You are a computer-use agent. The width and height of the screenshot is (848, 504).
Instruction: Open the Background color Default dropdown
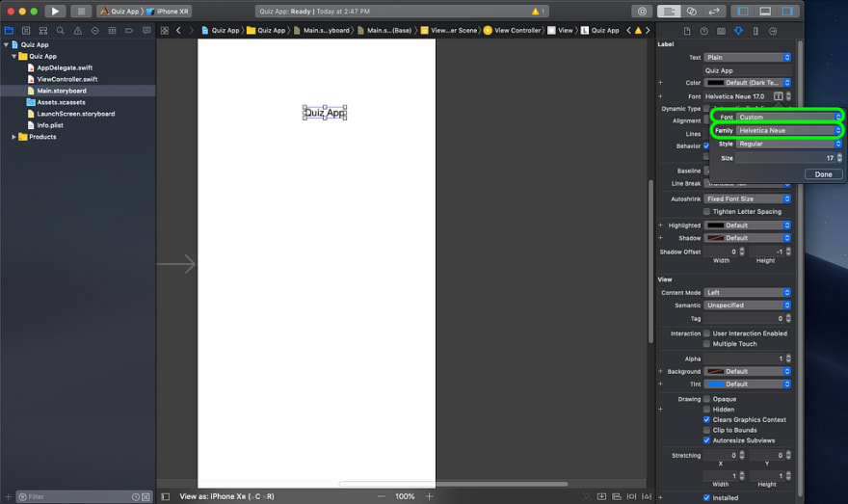click(748, 372)
